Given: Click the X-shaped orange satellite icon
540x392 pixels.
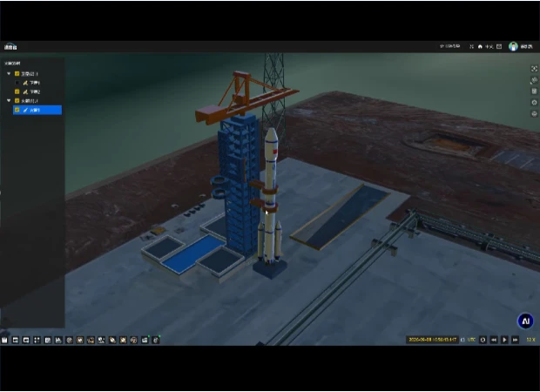Looking at the screenshot, I should [x=124, y=341].
